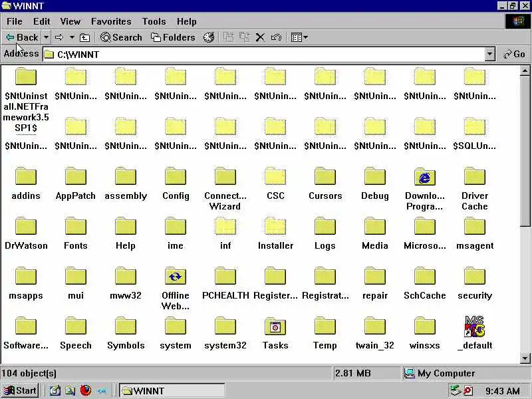Open the Back history dropdown arrow
Image resolution: width=532 pixels, height=399 pixels.
coord(46,37)
